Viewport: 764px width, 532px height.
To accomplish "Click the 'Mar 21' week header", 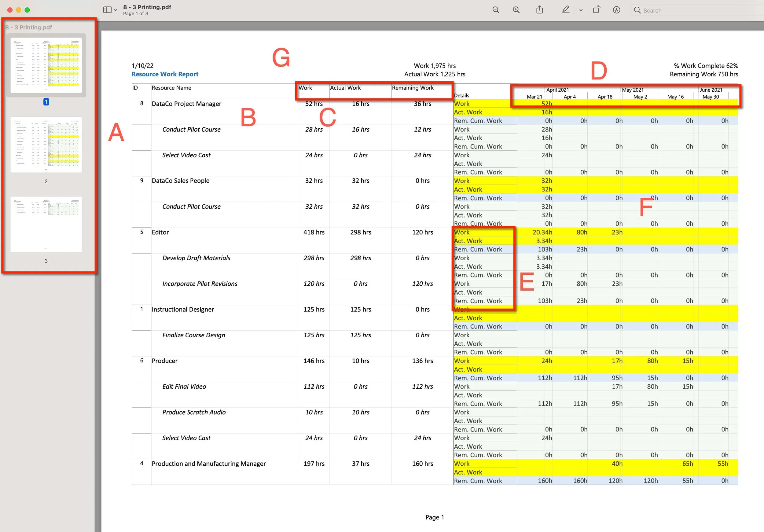I will (x=534, y=97).
